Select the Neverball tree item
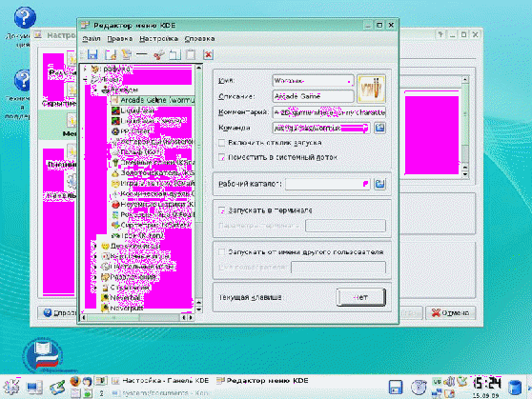Image resolution: width=532 pixels, height=399 pixels. click(121, 298)
